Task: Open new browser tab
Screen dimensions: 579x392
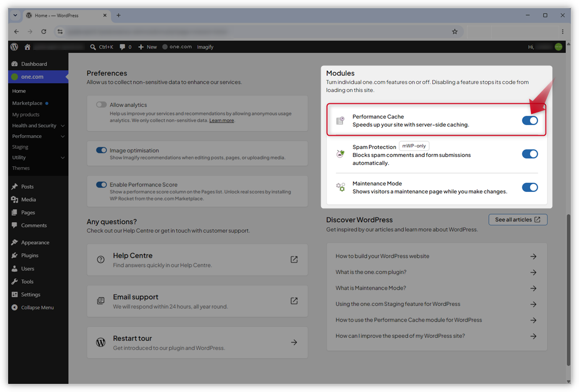Action: click(119, 16)
